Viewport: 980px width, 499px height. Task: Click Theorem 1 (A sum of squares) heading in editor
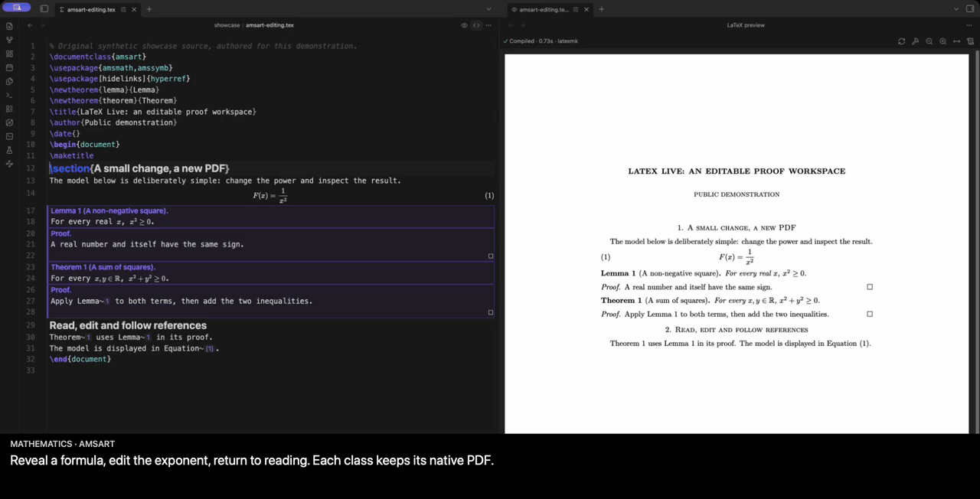(103, 267)
